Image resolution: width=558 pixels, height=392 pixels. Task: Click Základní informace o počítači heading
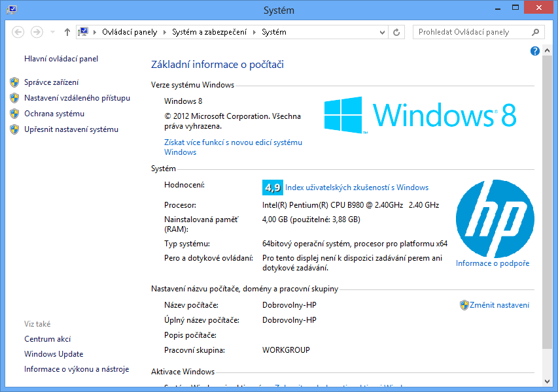click(217, 64)
